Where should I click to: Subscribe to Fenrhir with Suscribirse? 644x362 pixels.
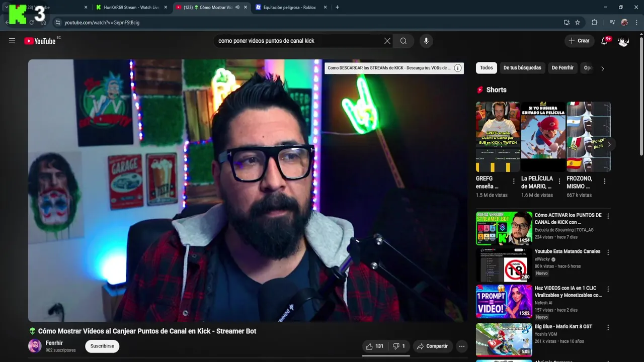102,346
